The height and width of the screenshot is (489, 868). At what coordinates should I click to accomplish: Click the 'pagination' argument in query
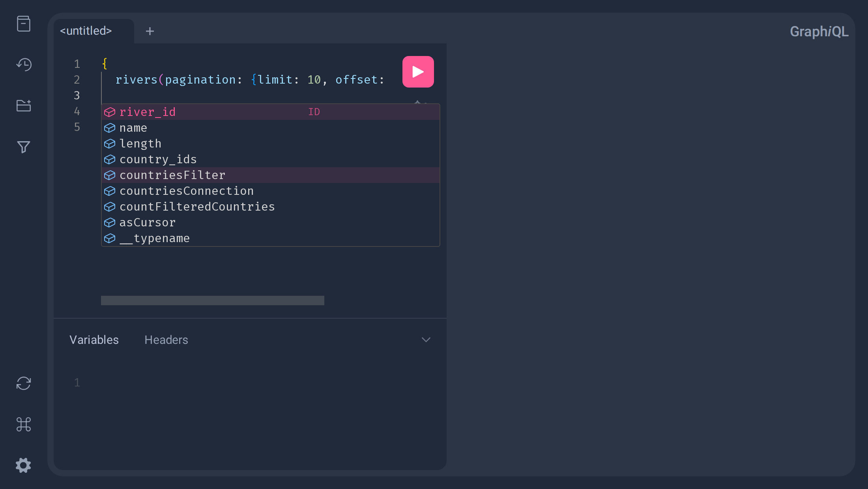coord(200,80)
